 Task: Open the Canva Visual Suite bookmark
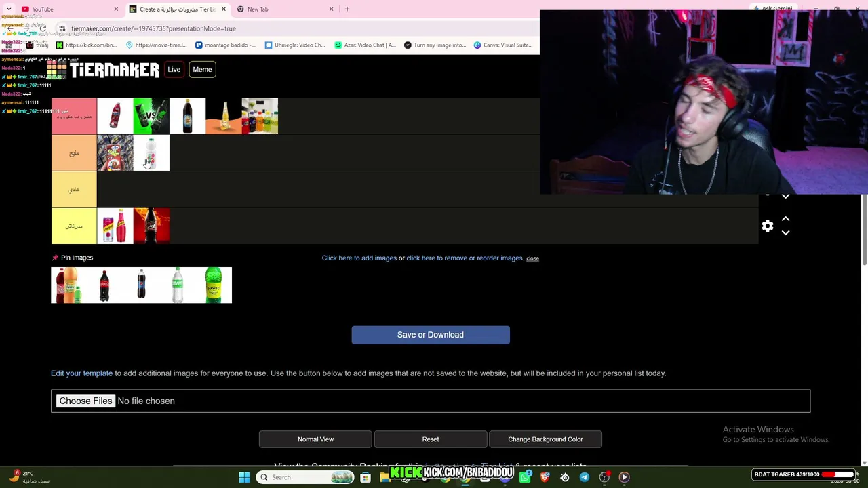[504, 45]
